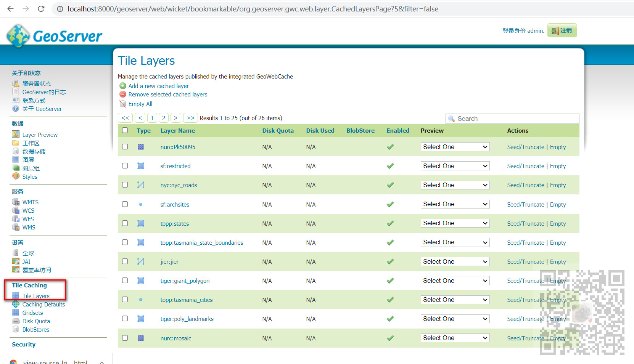Click the Empty All eraser icon
The width and height of the screenshot is (634, 364).
123,104
